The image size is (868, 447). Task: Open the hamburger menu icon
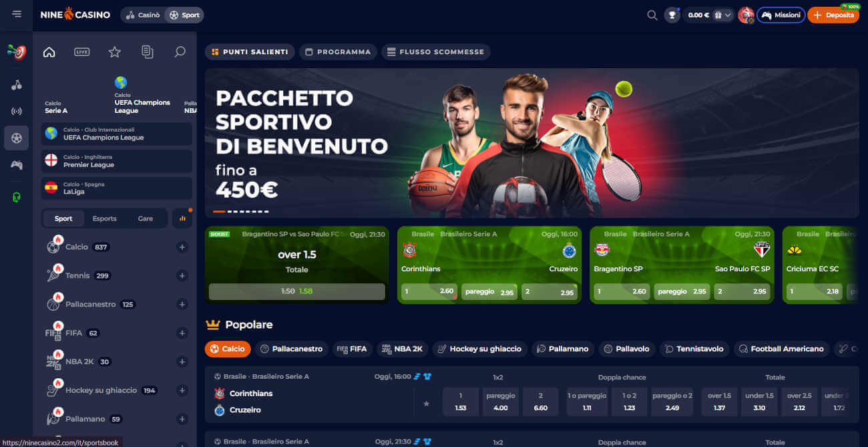click(16, 15)
